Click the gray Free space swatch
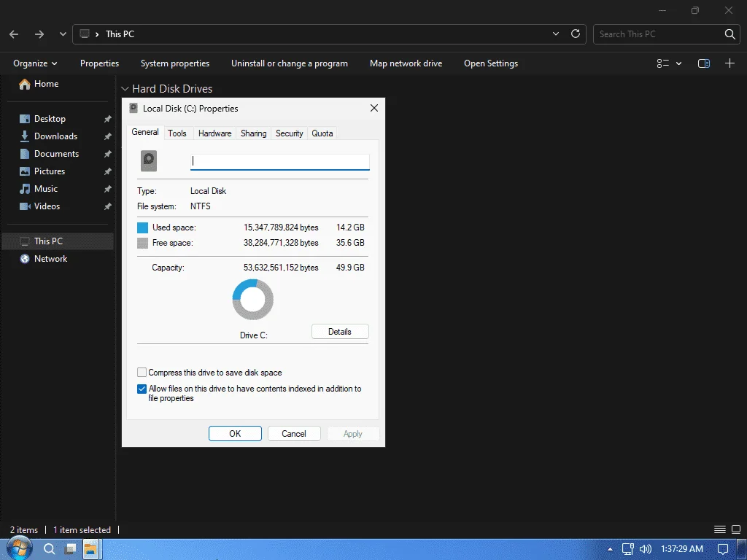747x560 pixels. coord(142,243)
